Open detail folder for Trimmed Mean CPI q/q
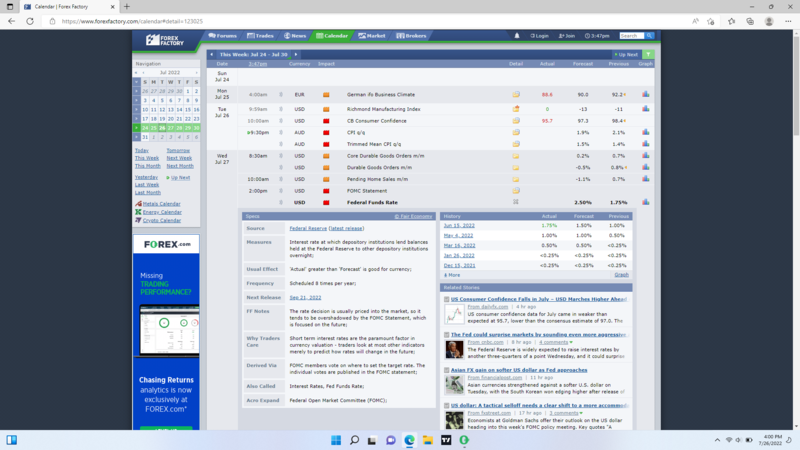Viewport: 800px width, 450px height. click(x=516, y=144)
